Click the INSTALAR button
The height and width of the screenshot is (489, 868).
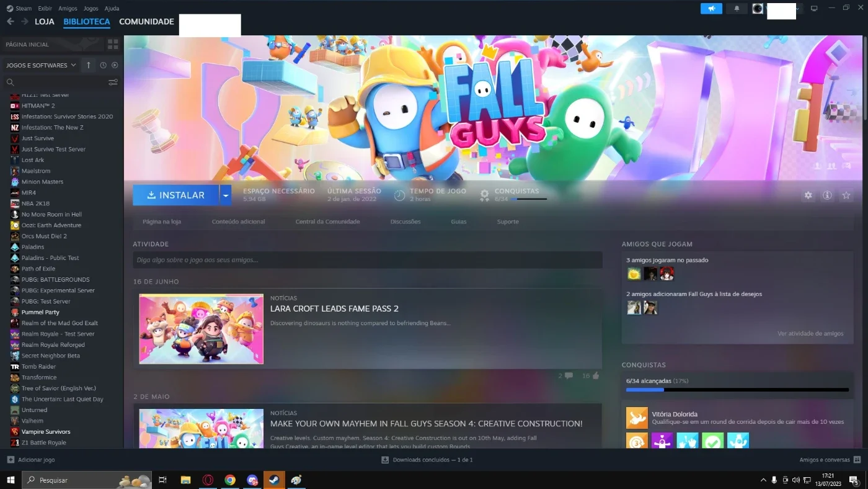(x=176, y=195)
